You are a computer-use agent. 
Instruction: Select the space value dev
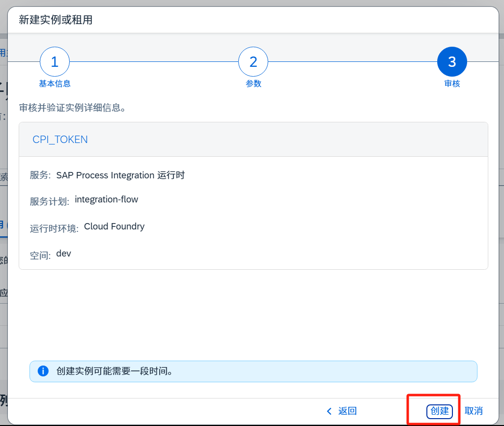64,254
